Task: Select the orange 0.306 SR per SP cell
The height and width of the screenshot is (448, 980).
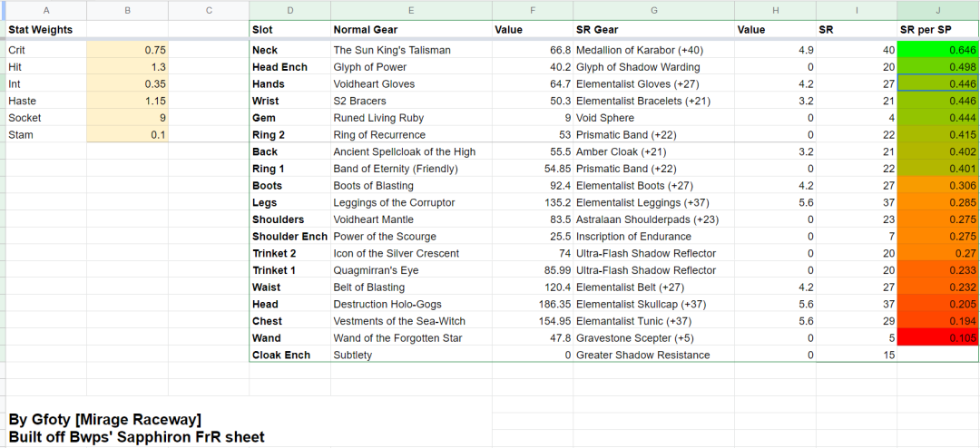Action: click(x=938, y=186)
